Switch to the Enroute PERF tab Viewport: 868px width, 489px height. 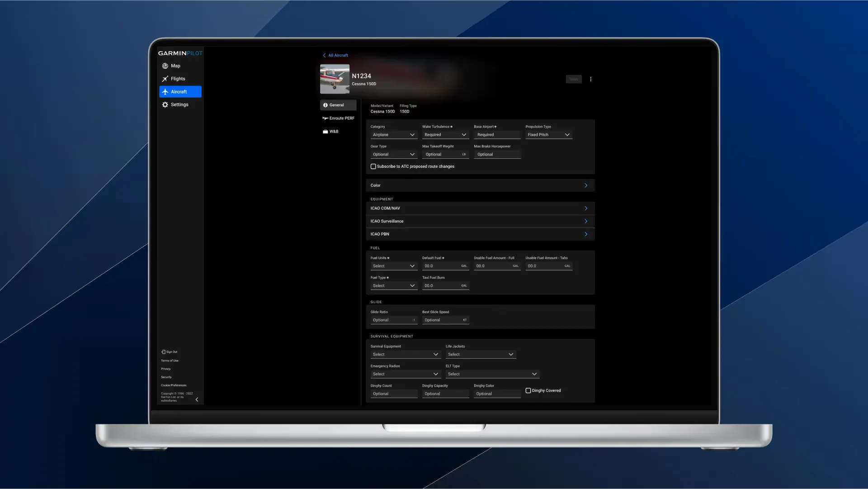pyautogui.click(x=338, y=118)
